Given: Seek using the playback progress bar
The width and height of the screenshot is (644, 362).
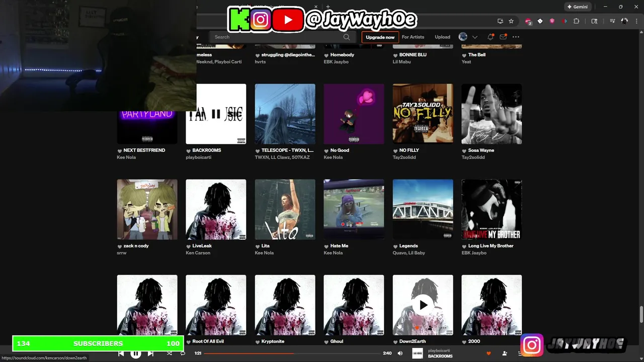Looking at the screenshot, I should click(x=293, y=353).
